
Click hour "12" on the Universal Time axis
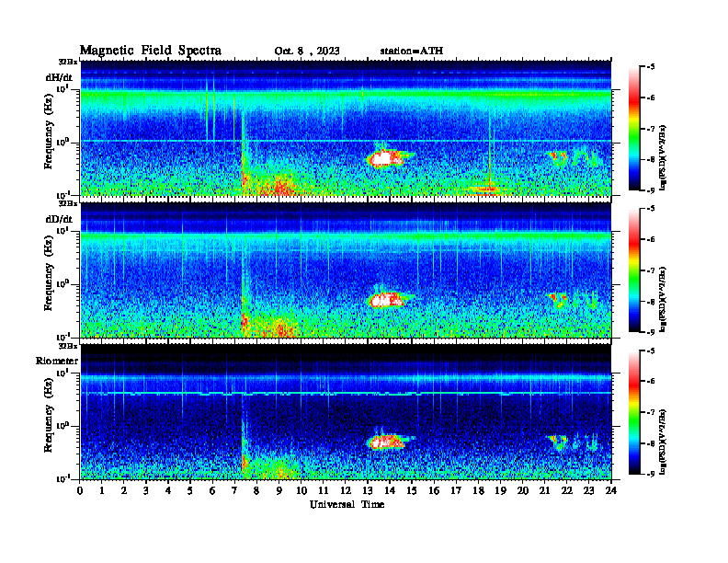346,491
